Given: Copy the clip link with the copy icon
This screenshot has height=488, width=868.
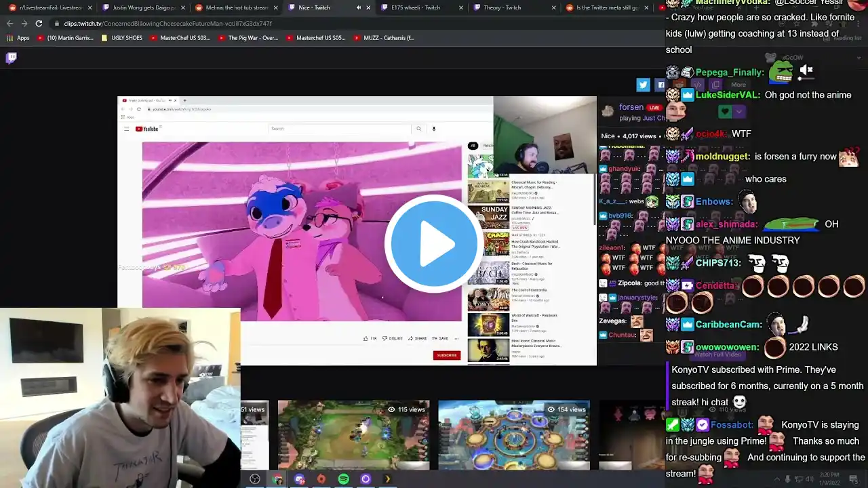Looking at the screenshot, I should 715,85.
